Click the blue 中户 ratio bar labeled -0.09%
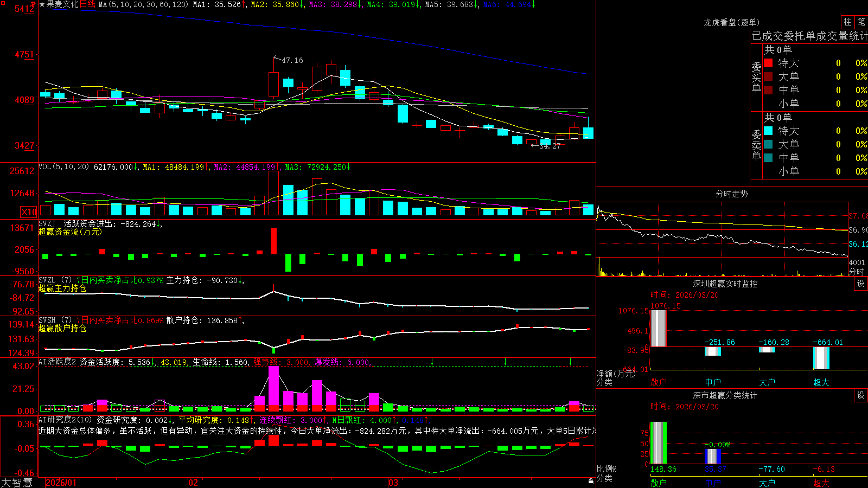This screenshot has height=488, width=868. pos(713,456)
